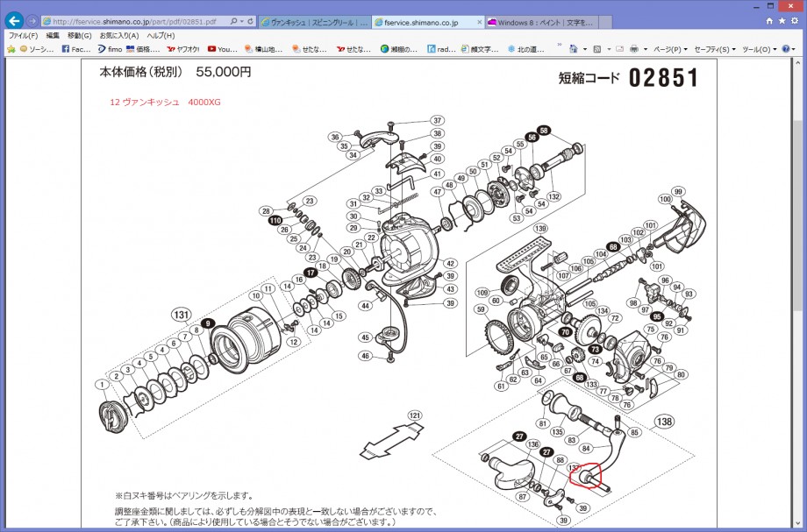The image size is (807, 532).
Task: Open a new tab with the blank tab button
Action: (x=606, y=22)
